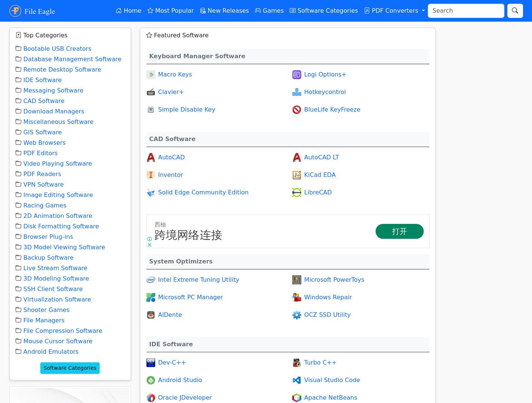
Task: Click the Microsoft PC Manager icon
Action: [x=151, y=297]
